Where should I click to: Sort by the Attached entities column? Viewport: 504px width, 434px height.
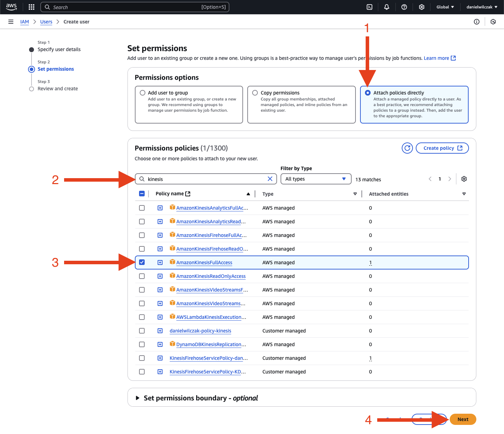coord(464,194)
